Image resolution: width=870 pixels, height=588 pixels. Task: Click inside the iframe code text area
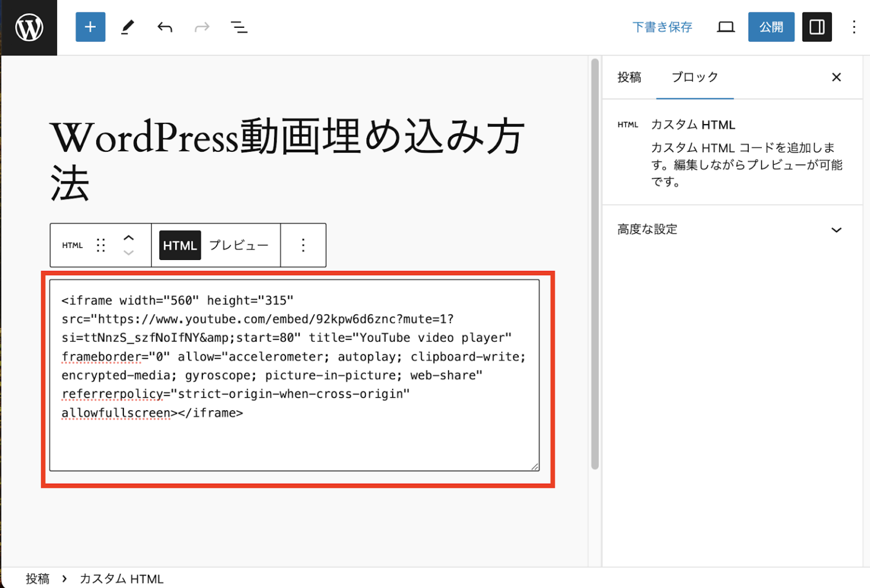pyautogui.click(x=295, y=374)
